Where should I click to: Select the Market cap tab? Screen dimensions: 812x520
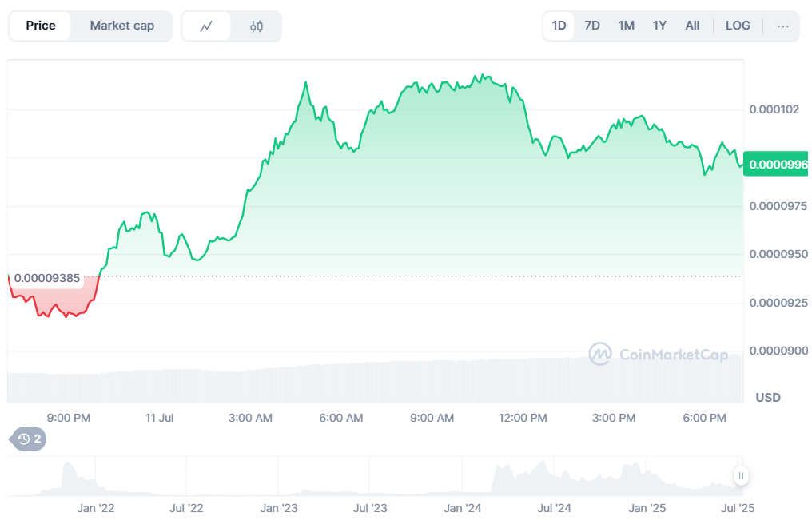pyautogui.click(x=121, y=26)
